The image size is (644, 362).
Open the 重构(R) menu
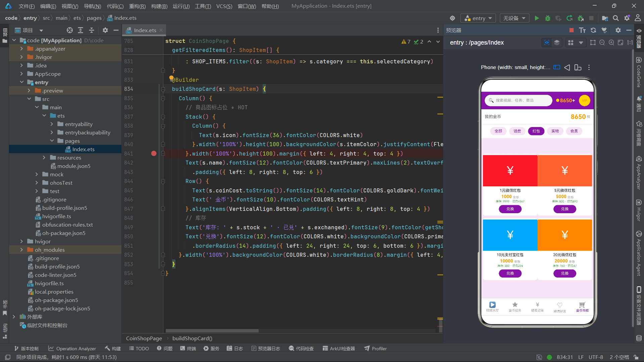coord(137,6)
